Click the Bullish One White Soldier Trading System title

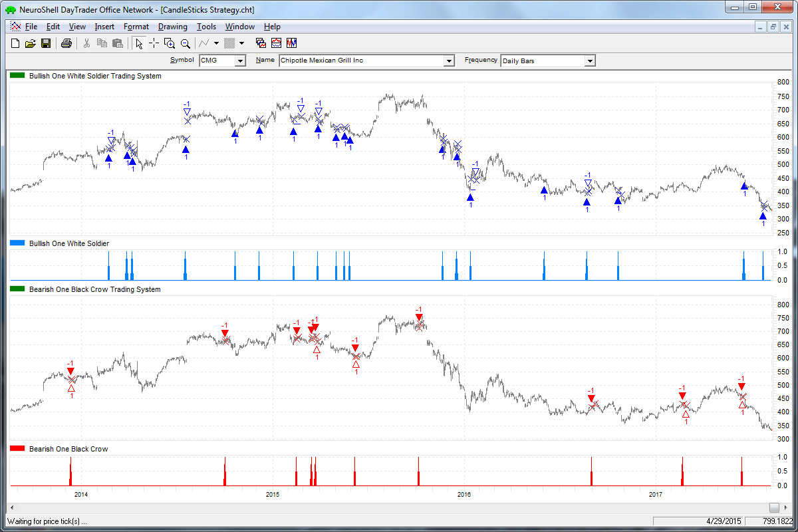(x=95, y=76)
